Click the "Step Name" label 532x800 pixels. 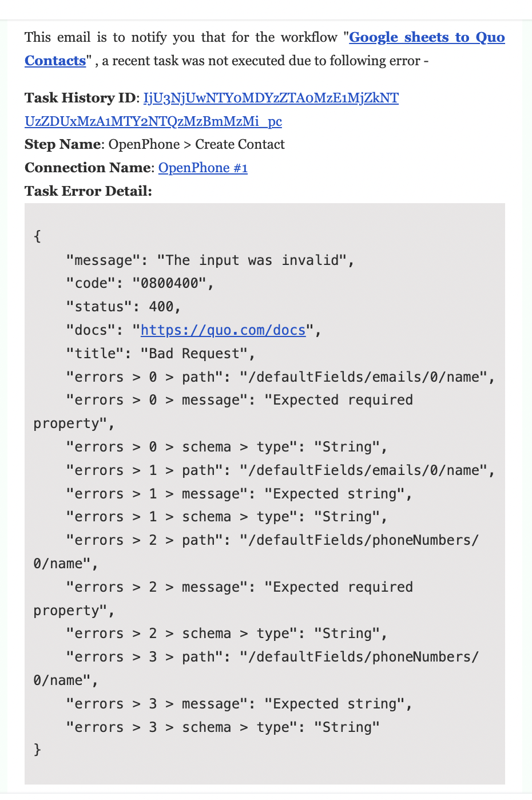tap(62, 144)
